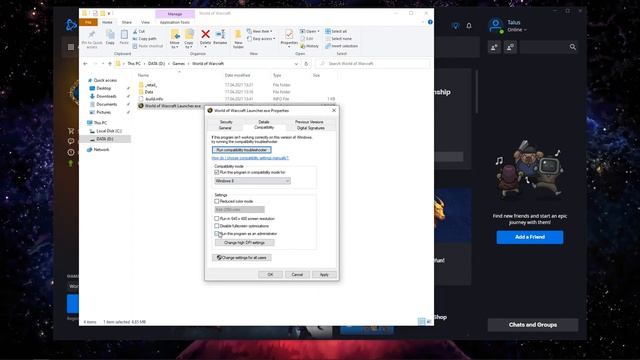Screen dimensions: 640x360
Task: Open the View ribbon tab
Action: click(145, 22)
